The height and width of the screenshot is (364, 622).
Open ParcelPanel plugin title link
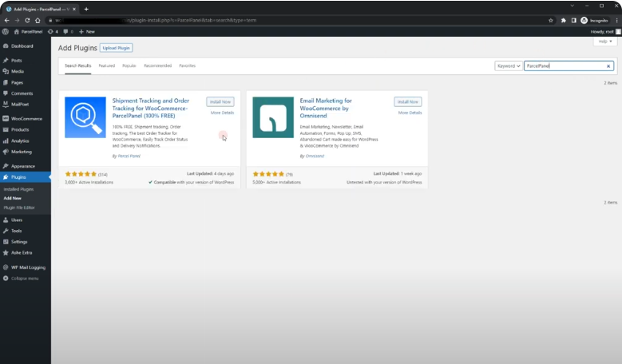151,109
